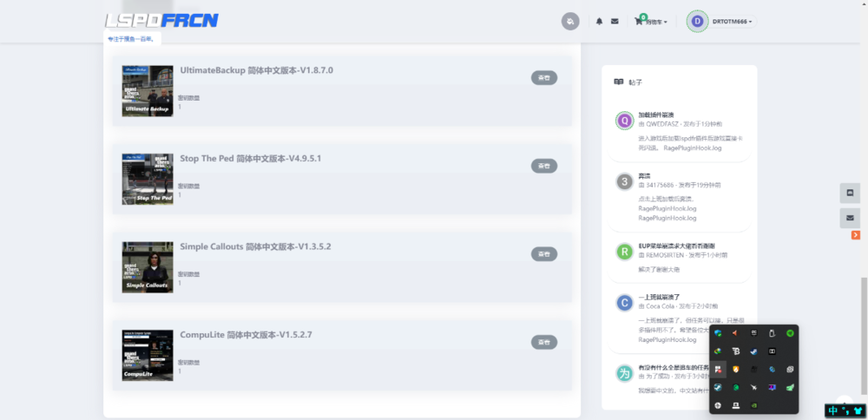
Task: Open the messages envelope in header
Action: tap(615, 22)
